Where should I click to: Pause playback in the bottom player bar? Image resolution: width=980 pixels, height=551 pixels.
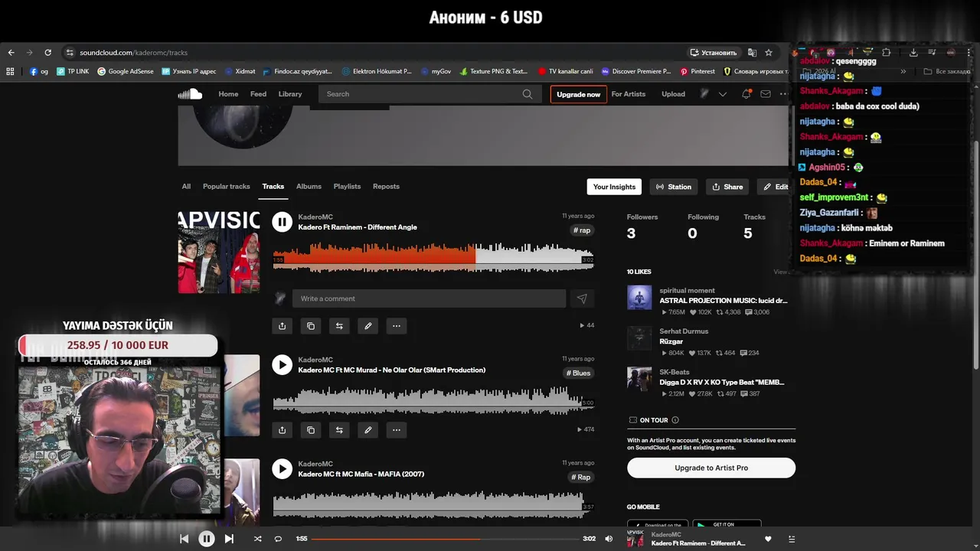point(207,539)
